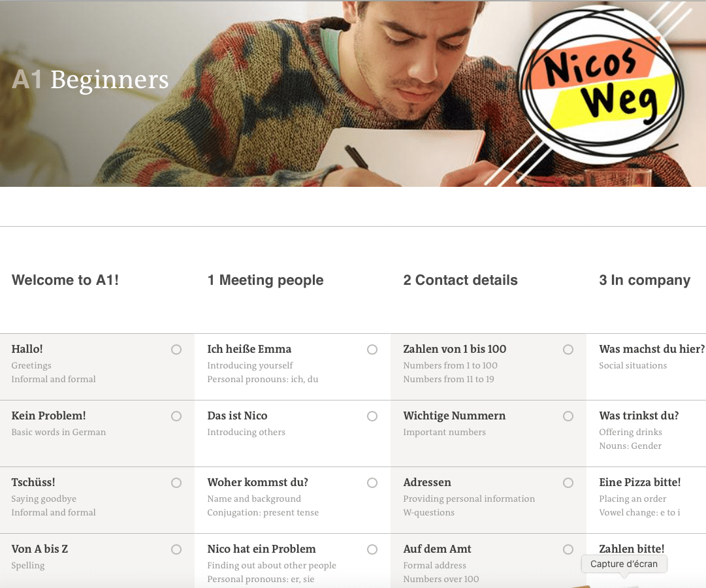Open the Auf dem Amt lesson
This screenshot has width=706, height=588.
(x=489, y=561)
